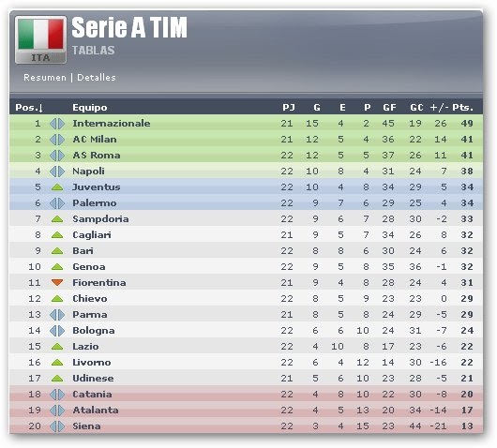The width and height of the screenshot is (497, 448).
Task: Sort by GF column header
Action: 389,108
